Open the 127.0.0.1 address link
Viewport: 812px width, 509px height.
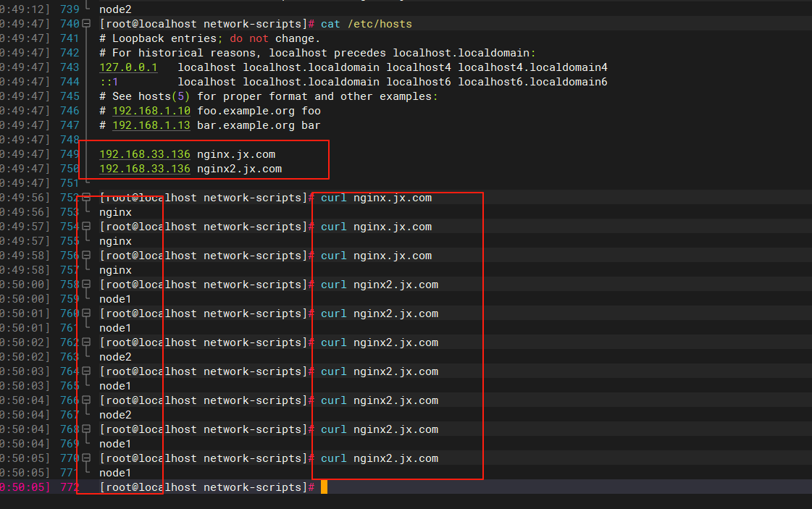coord(128,67)
